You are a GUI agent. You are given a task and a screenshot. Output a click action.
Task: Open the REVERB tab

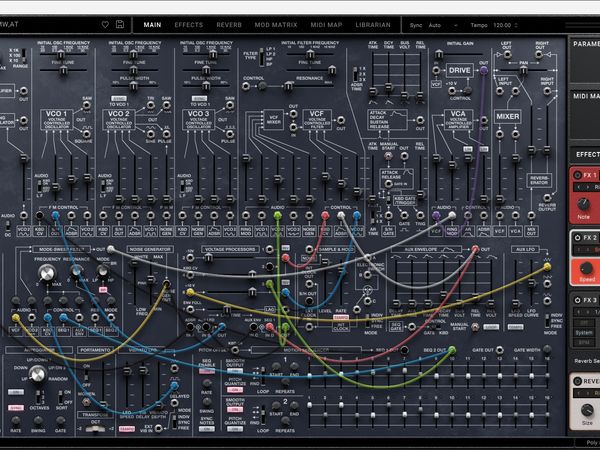229,25
